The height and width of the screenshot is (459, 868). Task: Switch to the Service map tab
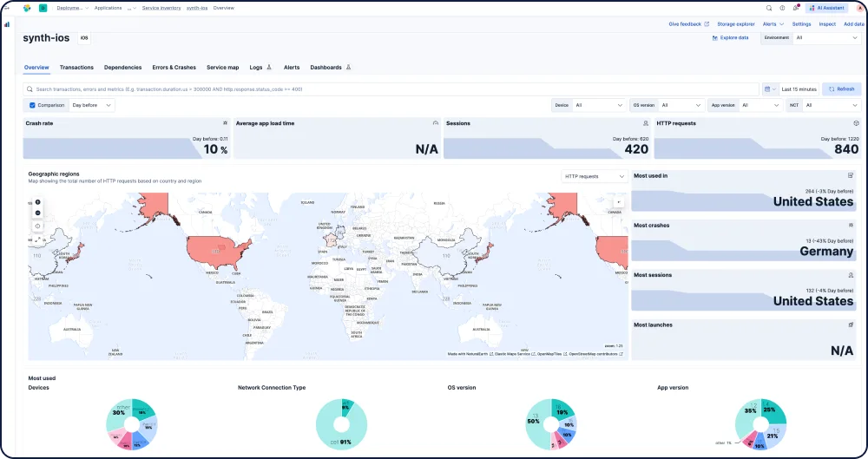click(222, 68)
